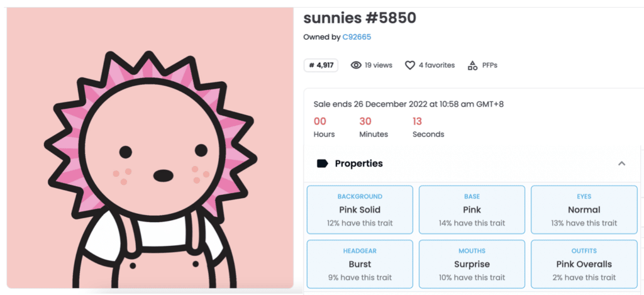Click the Properties tag icon
The image size is (644, 295).
[322, 164]
